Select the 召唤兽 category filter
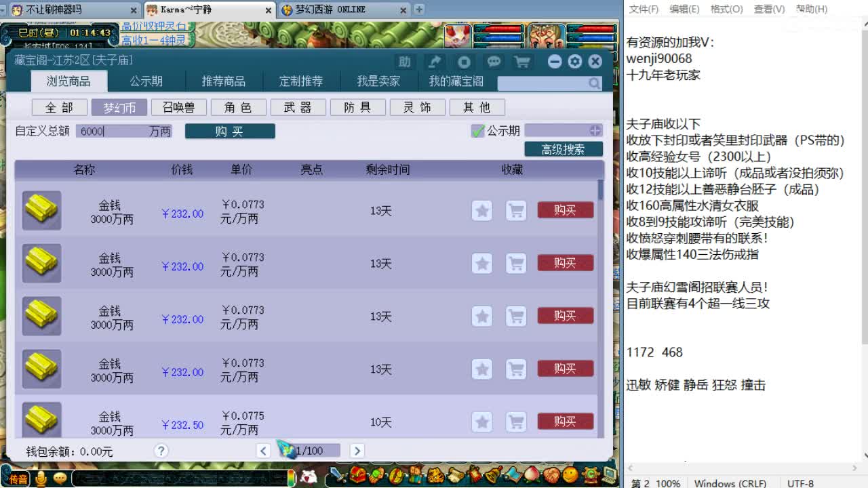 click(179, 107)
